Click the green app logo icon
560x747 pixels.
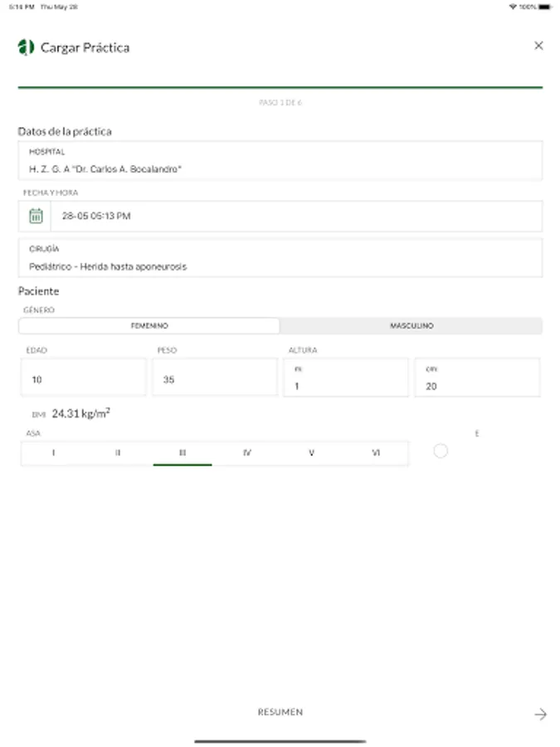point(26,47)
